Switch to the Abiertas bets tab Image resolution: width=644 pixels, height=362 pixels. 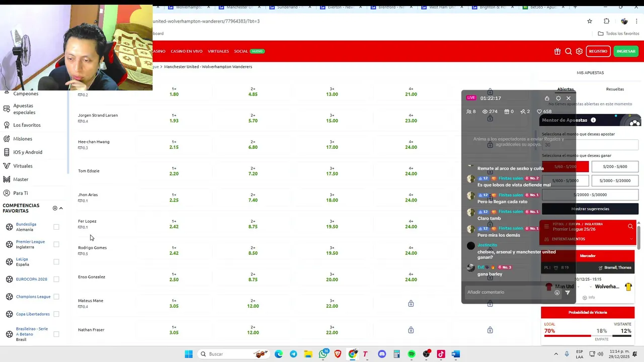coord(566,89)
